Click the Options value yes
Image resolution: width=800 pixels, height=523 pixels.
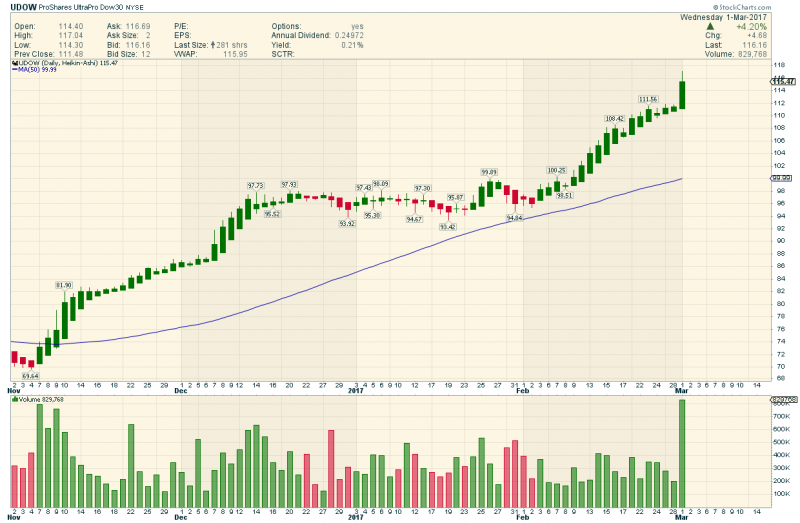pos(357,27)
